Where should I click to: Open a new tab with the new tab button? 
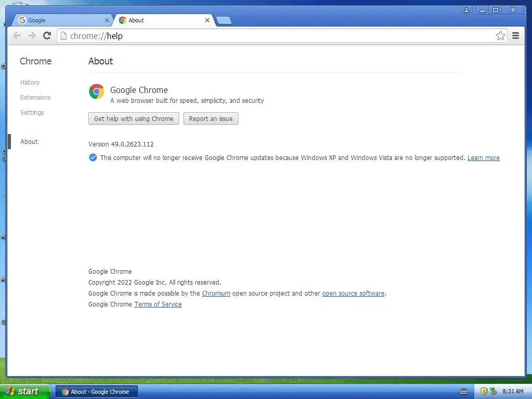click(x=223, y=20)
